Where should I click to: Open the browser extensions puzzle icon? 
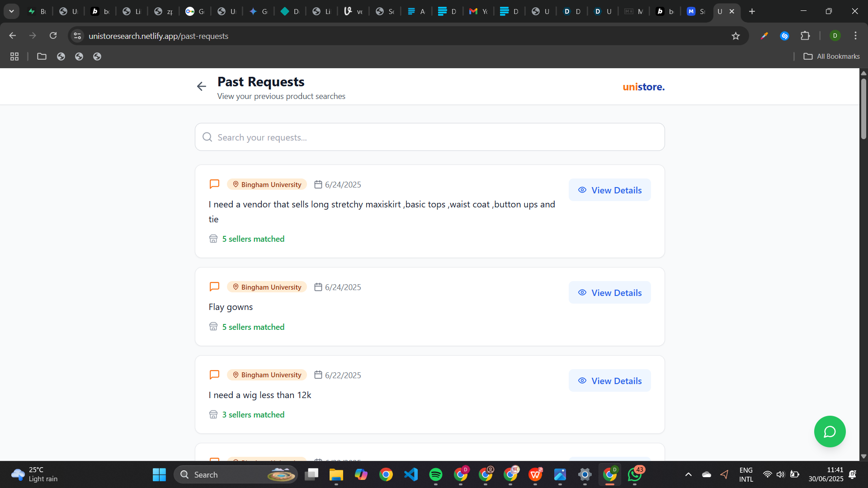805,36
